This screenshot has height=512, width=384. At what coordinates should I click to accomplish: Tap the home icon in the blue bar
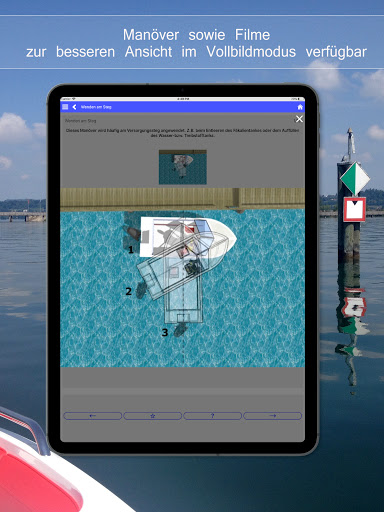coord(300,107)
